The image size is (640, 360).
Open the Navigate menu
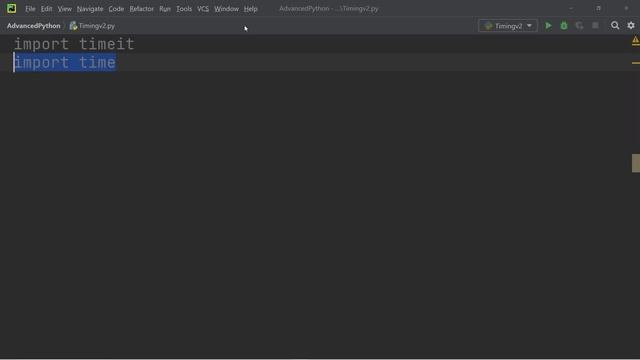click(x=90, y=9)
